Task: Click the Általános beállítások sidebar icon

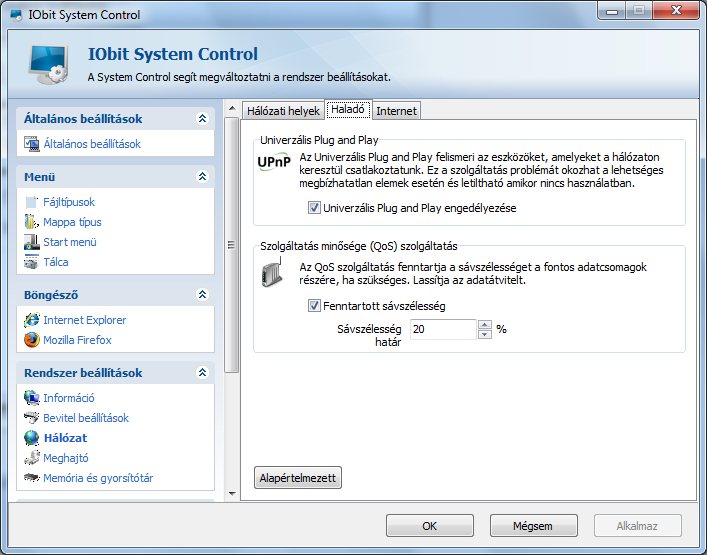Action: coord(32,144)
